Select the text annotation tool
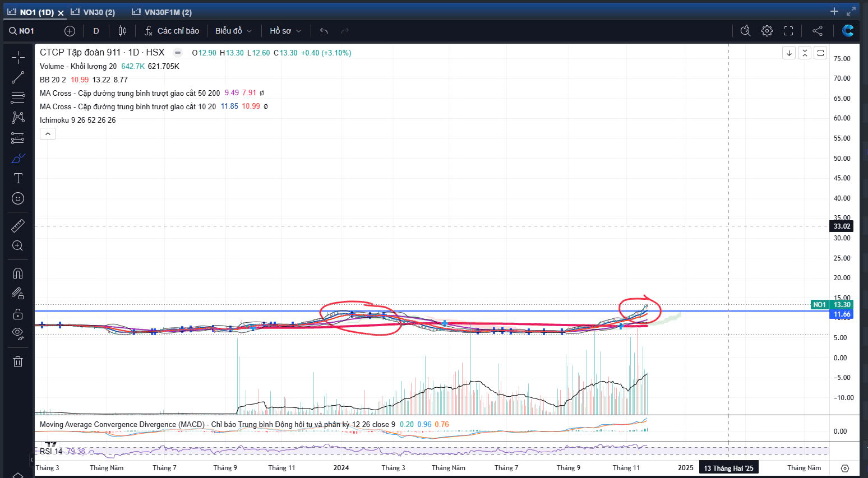Screen dimensions: 868x478 click(18, 178)
